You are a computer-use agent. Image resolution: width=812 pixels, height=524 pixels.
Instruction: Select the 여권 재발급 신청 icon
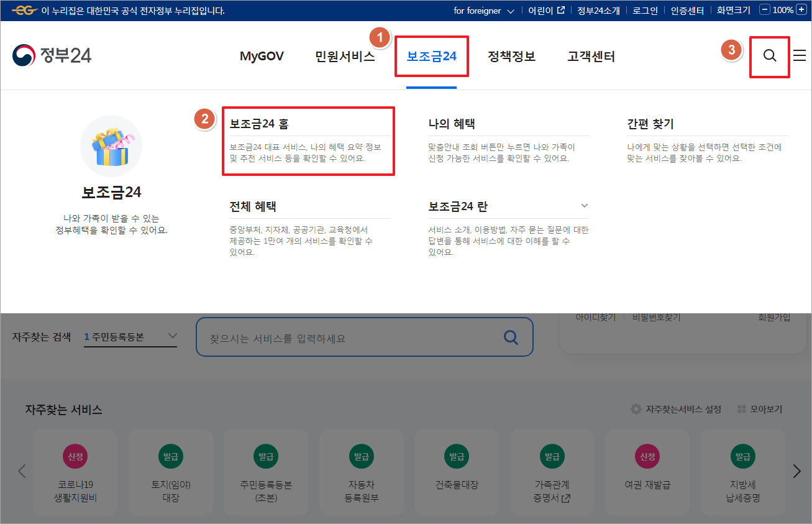[647, 456]
